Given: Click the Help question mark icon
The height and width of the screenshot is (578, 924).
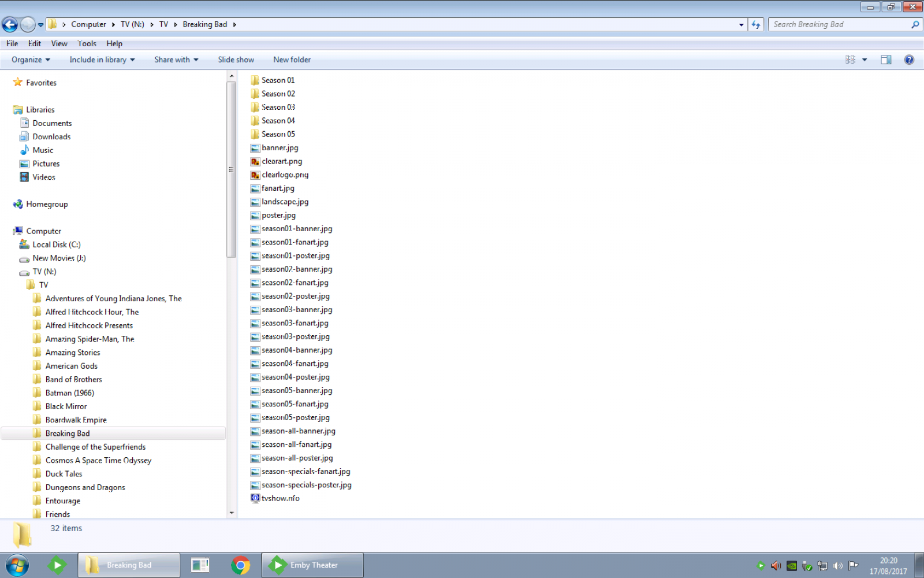Looking at the screenshot, I should pos(908,60).
